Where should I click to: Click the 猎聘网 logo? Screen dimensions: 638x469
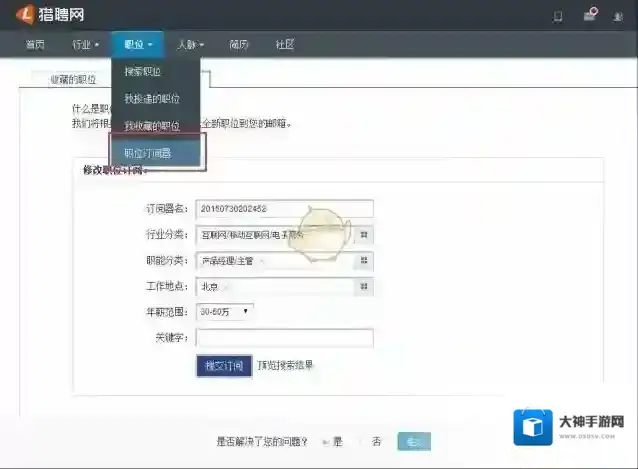pos(50,15)
